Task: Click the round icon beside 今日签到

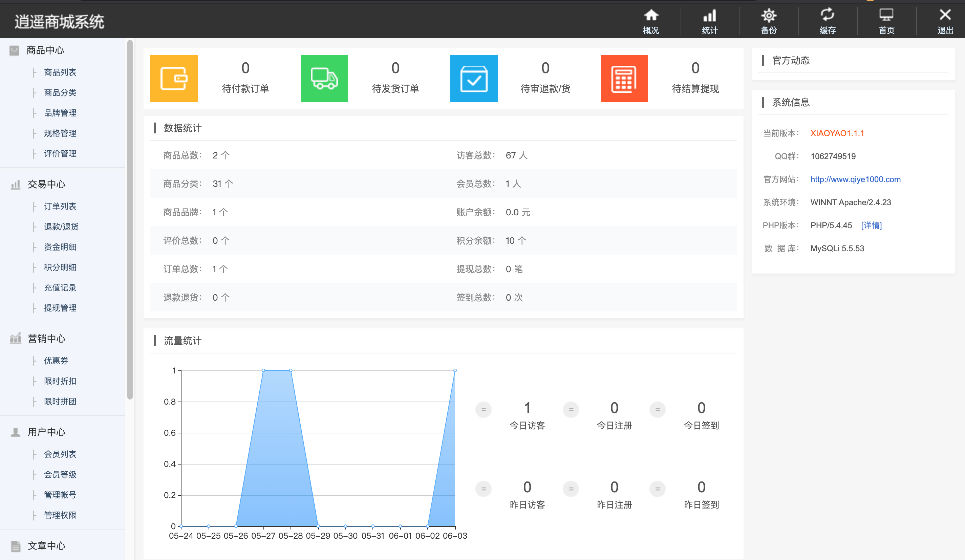Action: click(x=658, y=409)
